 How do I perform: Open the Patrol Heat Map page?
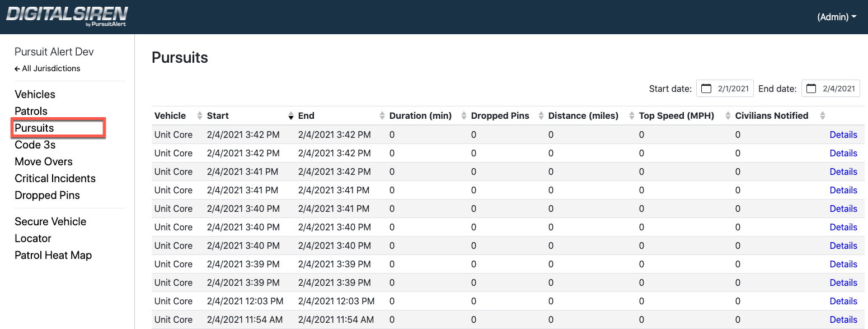point(53,255)
